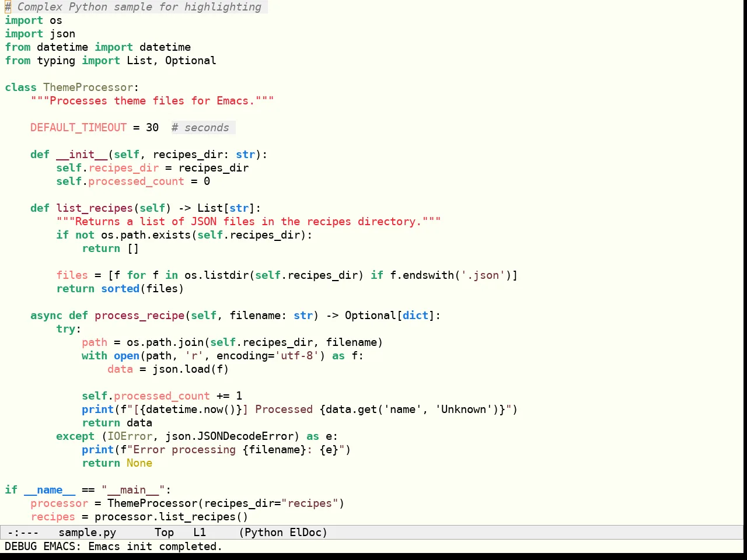747x560 pixels.
Task: Click 'os.path.join' call
Action: (165, 342)
